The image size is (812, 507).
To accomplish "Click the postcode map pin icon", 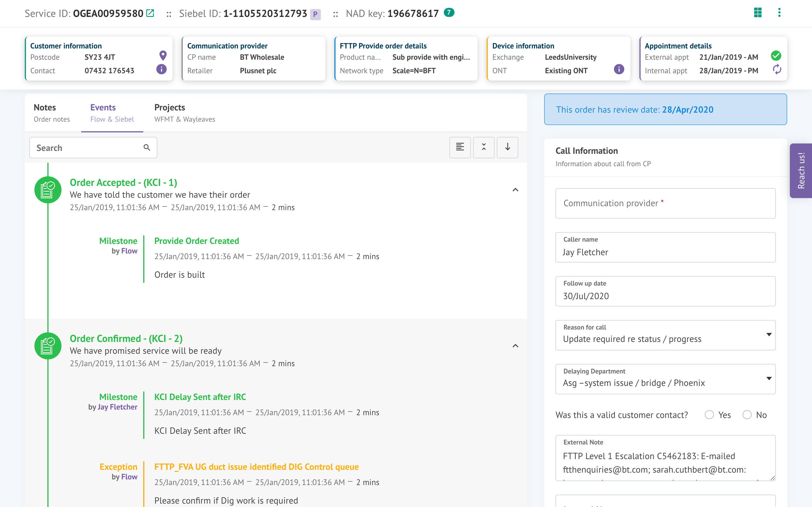I will (x=163, y=55).
